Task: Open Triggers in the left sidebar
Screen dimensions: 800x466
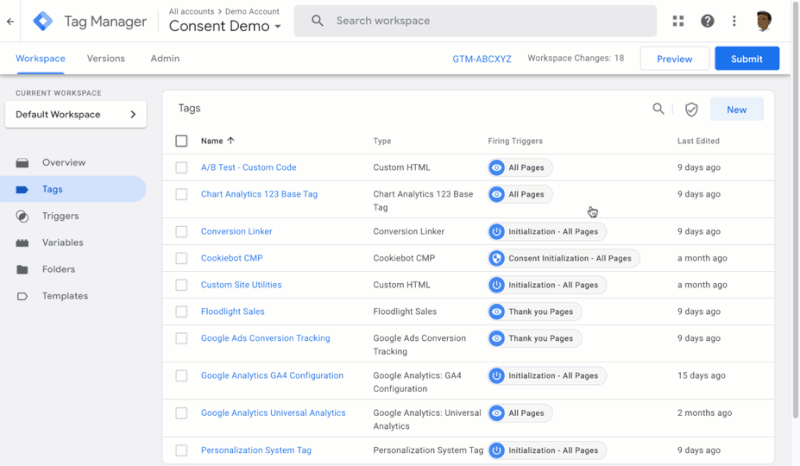Action: [60, 216]
